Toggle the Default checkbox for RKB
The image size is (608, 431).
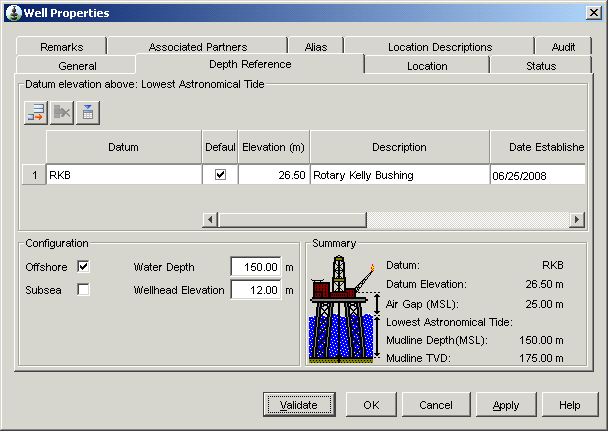pyautogui.click(x=220, y=175)
